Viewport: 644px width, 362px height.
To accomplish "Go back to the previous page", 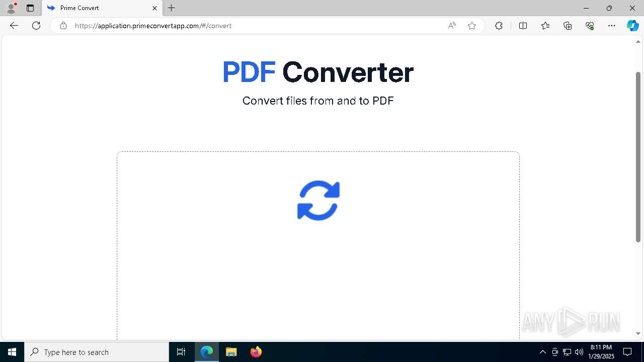I will click(14, 26).
